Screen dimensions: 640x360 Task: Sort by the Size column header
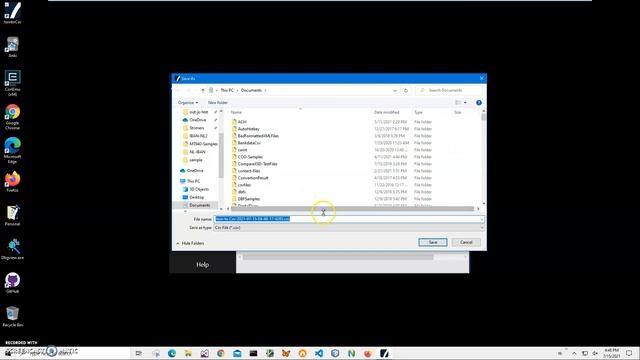[458, 112]
